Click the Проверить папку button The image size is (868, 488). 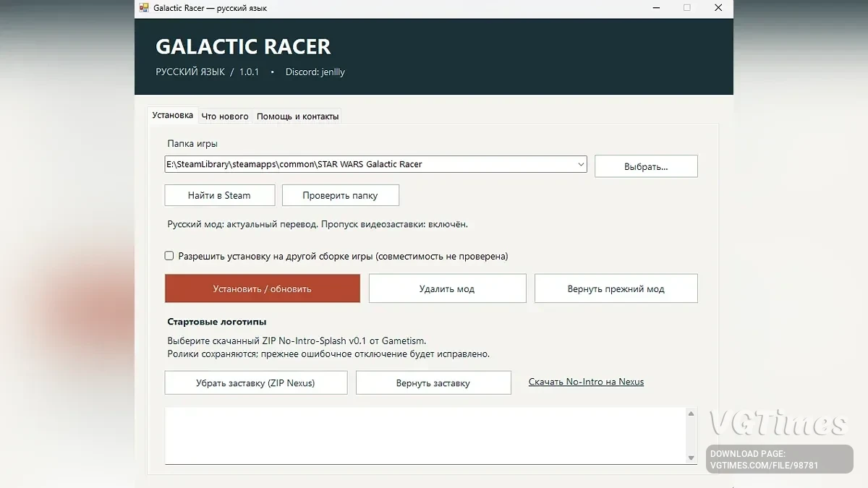point(340,195)
